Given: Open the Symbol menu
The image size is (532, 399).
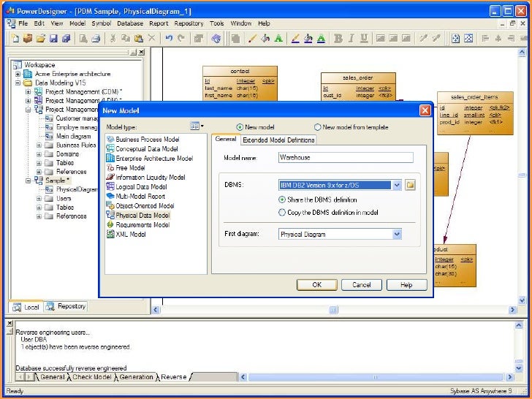Looking at the screenshot, I should click(x=102, y=23).
